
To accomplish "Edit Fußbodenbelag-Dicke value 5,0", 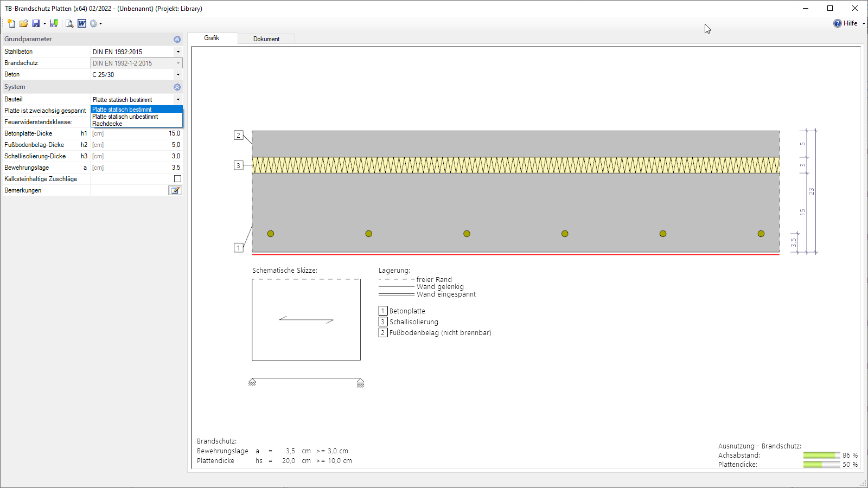I will click(136, 145).
